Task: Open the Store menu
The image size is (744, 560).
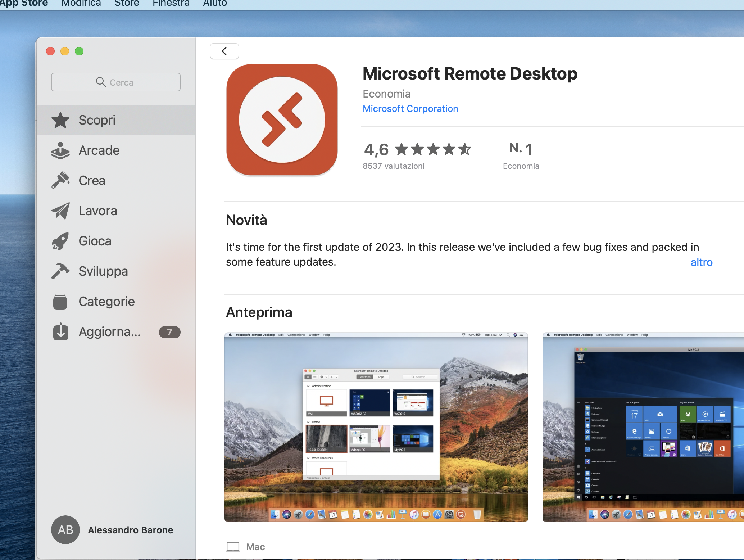Action: [x=127, y=3]
